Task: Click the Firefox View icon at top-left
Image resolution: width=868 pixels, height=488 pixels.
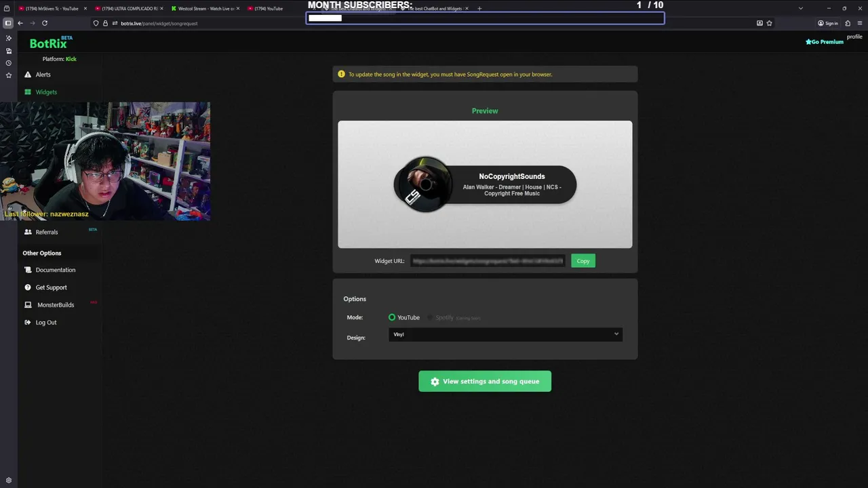Action: pos(7,9)
